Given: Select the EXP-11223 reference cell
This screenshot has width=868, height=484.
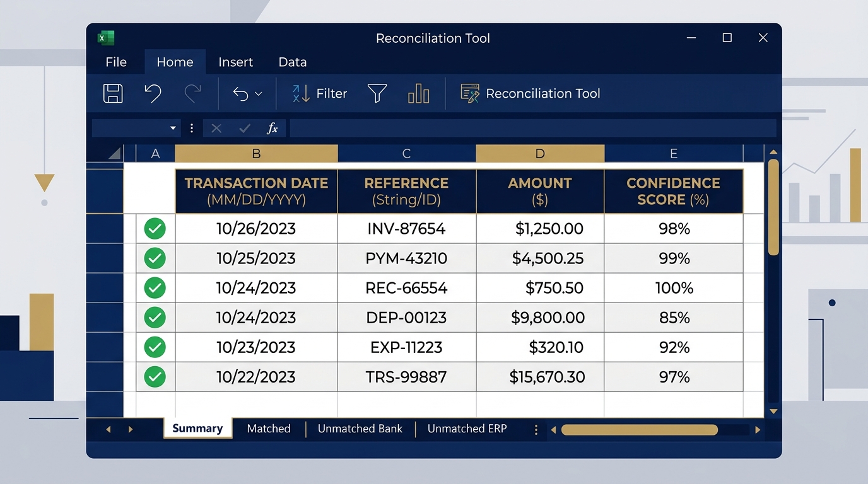Looking at the screenshot, I should (x=407, y=347).
